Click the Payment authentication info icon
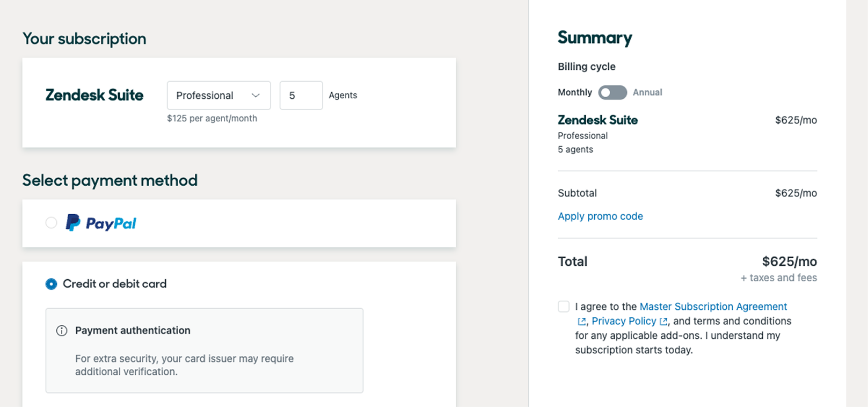The width and height of the screenshot is (868, 407). 62,331
